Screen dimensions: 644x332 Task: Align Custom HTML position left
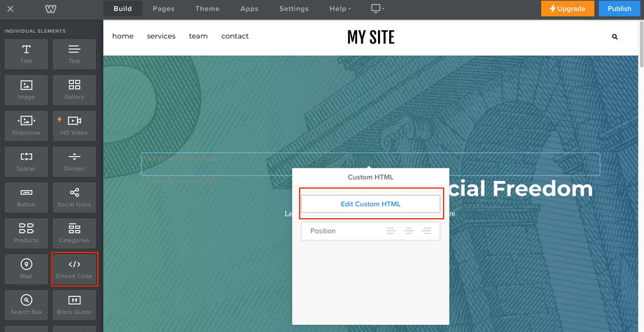[391, 231]
